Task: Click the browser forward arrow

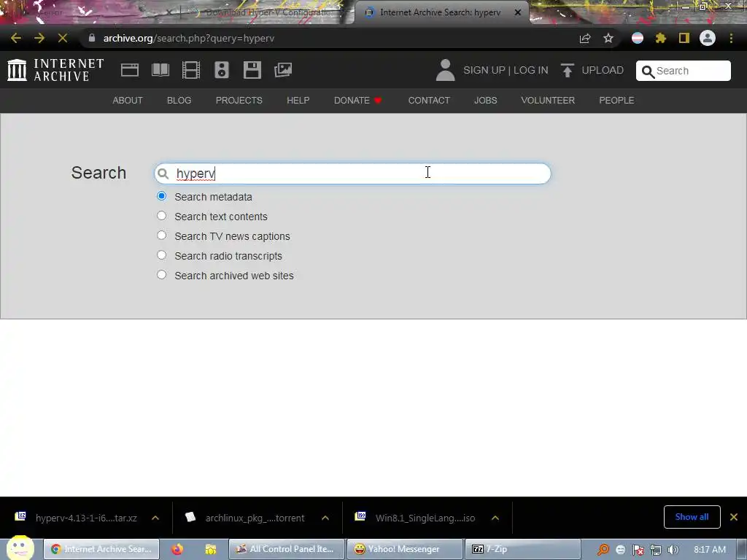Action: click(x=39, y=38)
